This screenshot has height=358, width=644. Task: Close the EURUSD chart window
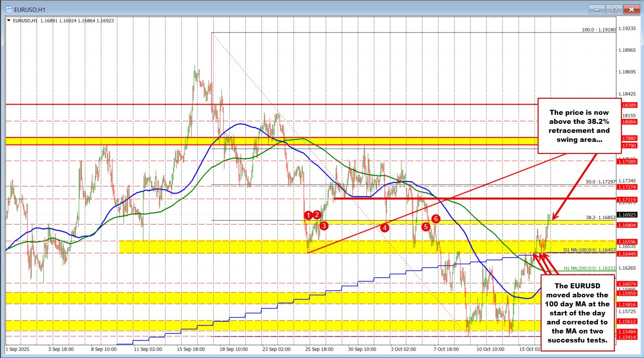[629, 9]
